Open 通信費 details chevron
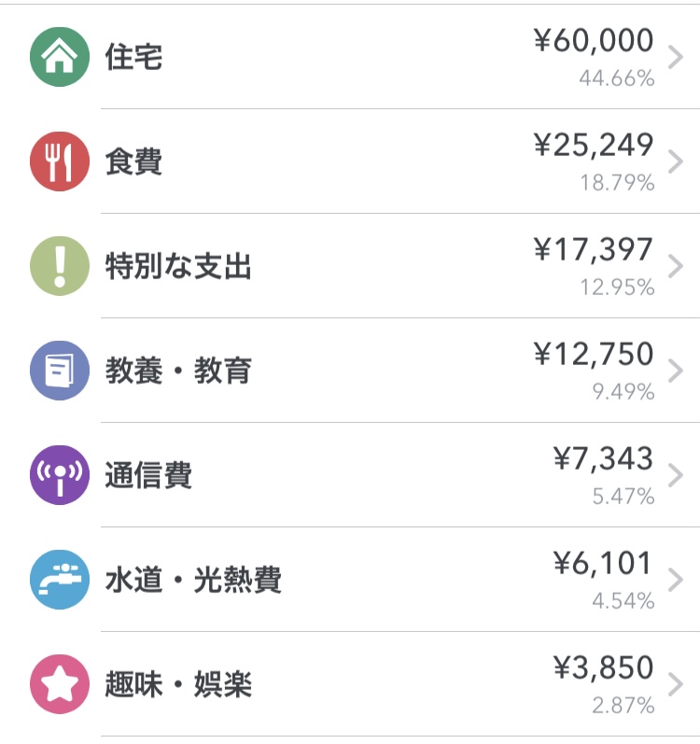The height and width of the screenshot is (744, 700). point(676,475)
